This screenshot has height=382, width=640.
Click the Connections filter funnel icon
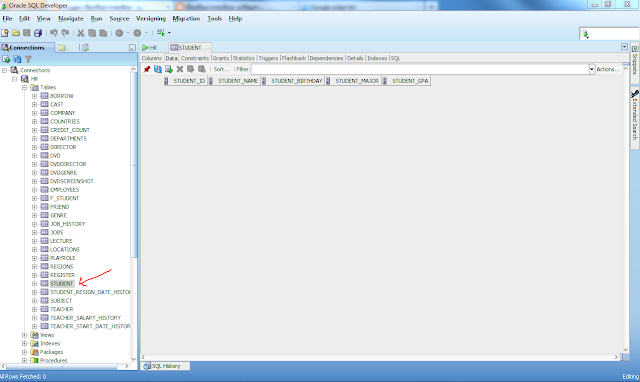pos(28,59)
